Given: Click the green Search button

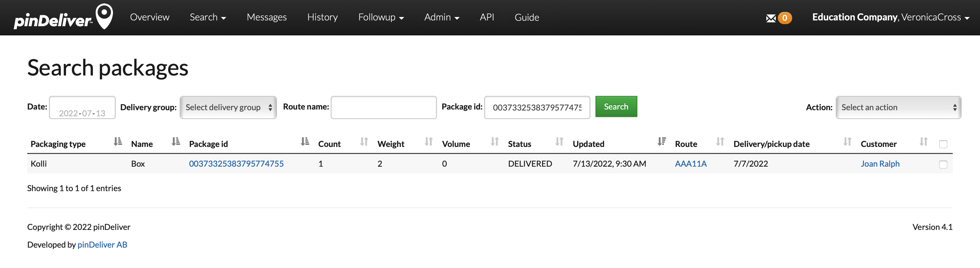Looking at the screenshot, I should click(616, 106).
